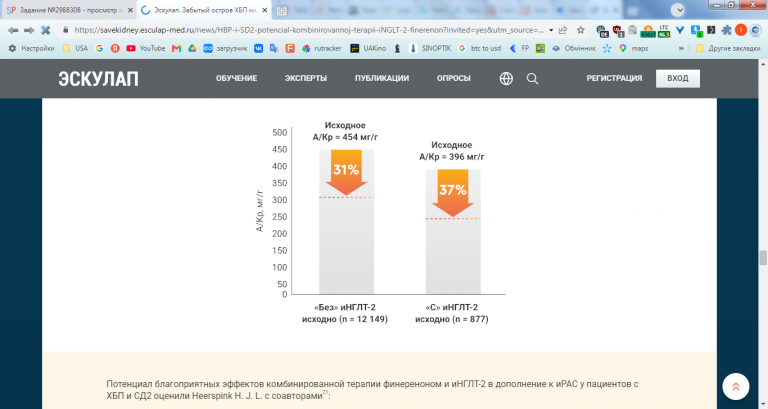
Task: Open the VK bookmark icon
Action: [259, 48]
